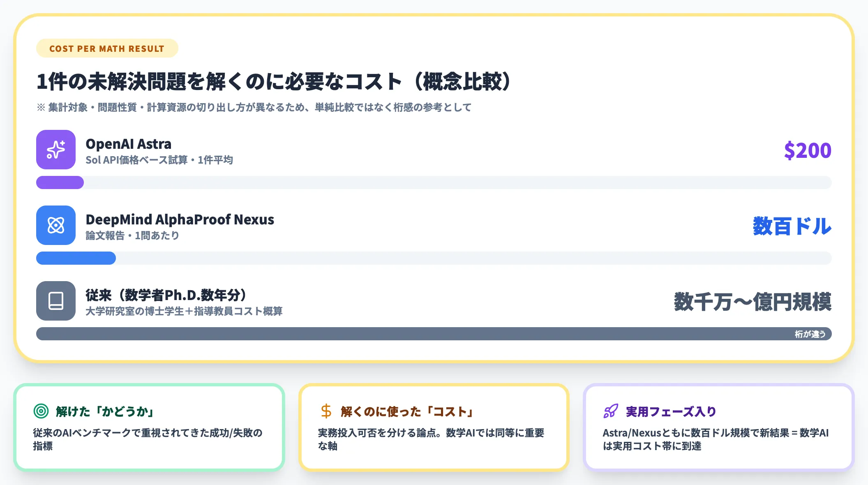Viewport: 868px width, 485px height.
Task: Click the subtitle Sol API価格ベース試算・1件平均
Action: point(159,160)
